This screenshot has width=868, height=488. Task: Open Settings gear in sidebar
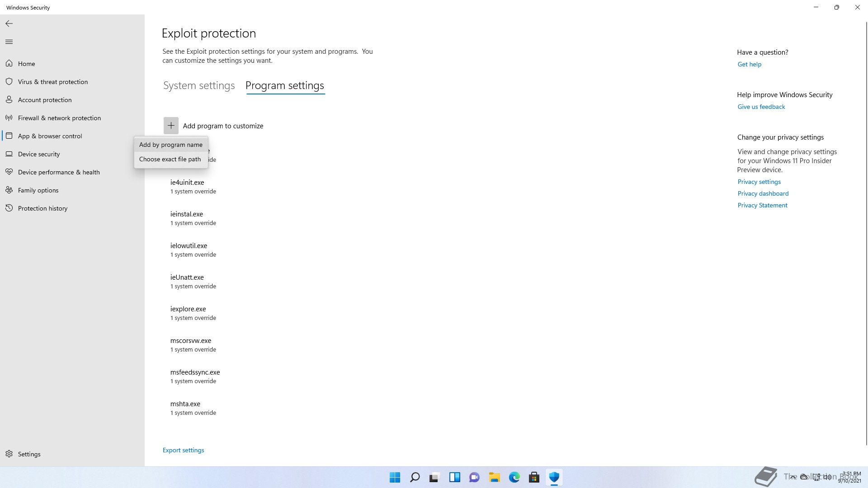[x=9, y=454]
